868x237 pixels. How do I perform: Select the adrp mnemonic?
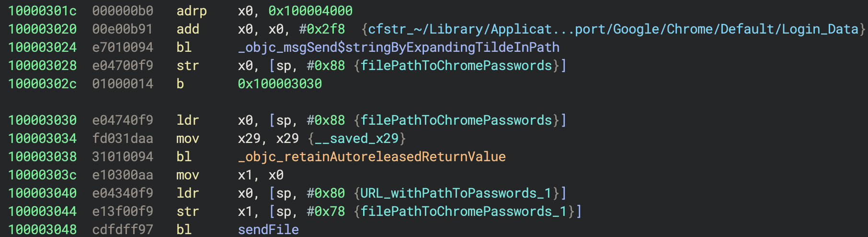pyautogui.click(x=192, y=11)
